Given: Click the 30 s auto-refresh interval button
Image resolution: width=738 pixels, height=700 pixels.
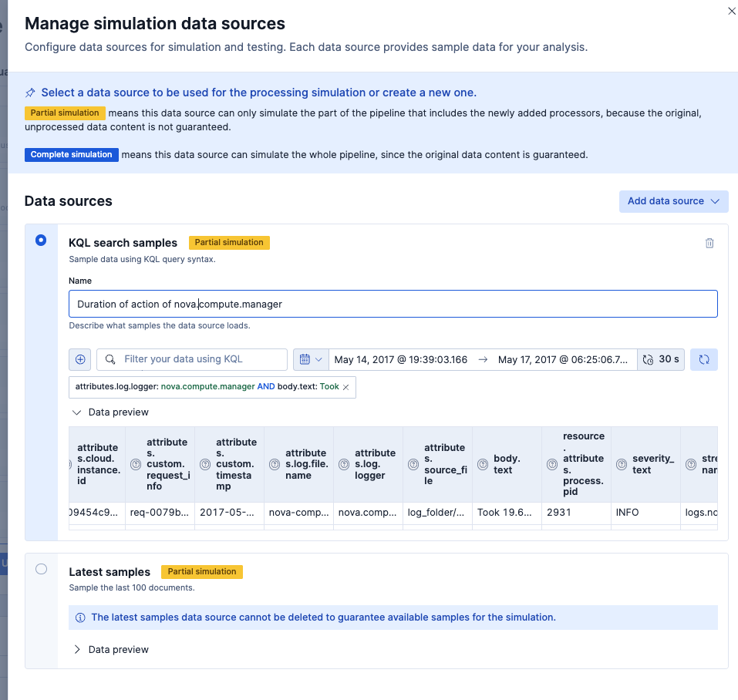Looking at the screenshot, I should 661,359.
